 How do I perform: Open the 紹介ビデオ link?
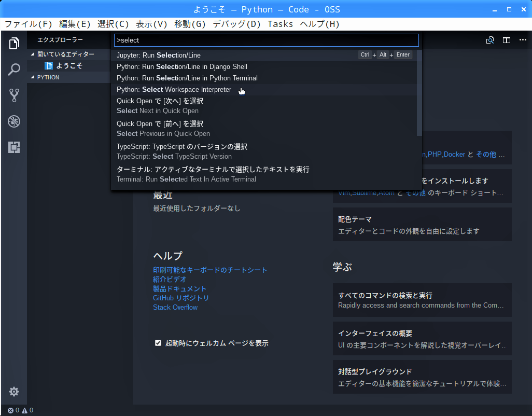click(x=170, y=279)
